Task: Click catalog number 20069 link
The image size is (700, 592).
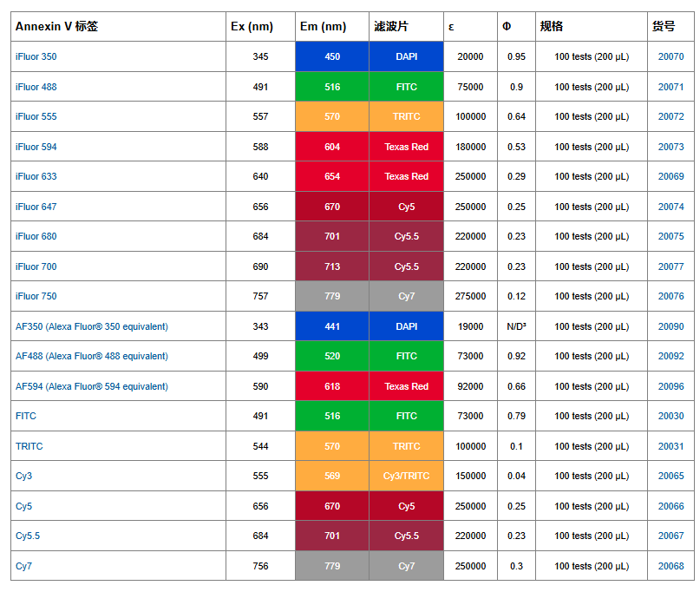Action: pos(671,176)
